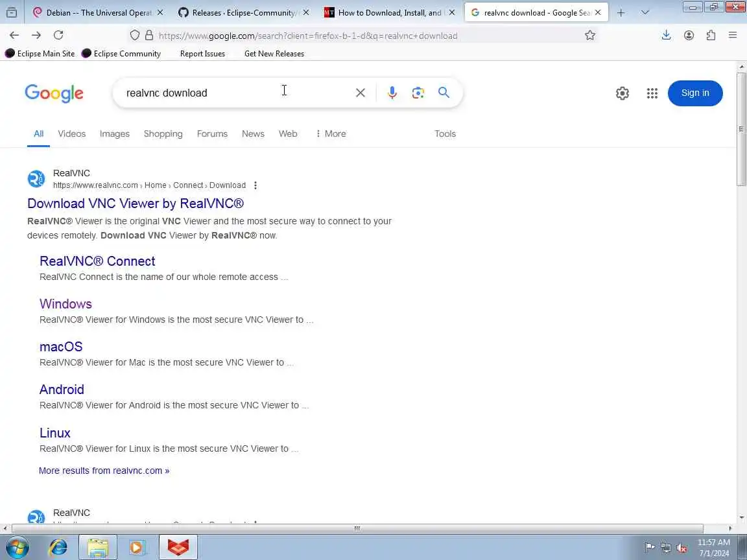Reload the current page
Screen dimensions: 747x560
[x=58, y=35]
